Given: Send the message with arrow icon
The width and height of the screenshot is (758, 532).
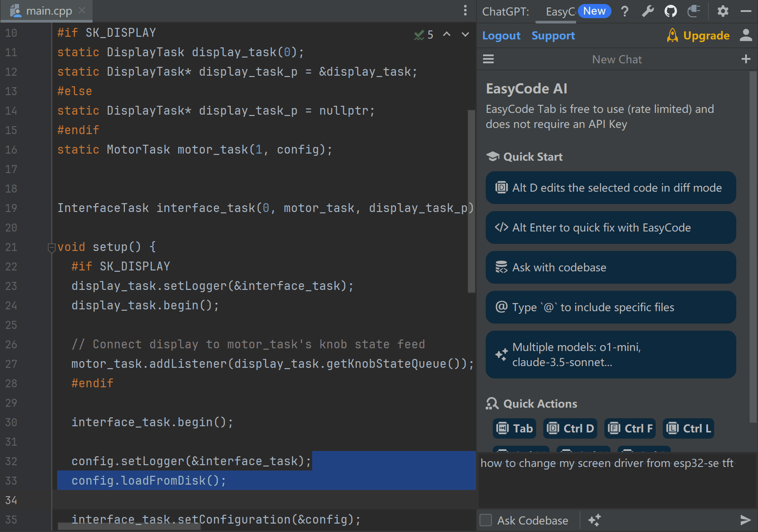Looking at the screenshot, I should coord(746,520).
